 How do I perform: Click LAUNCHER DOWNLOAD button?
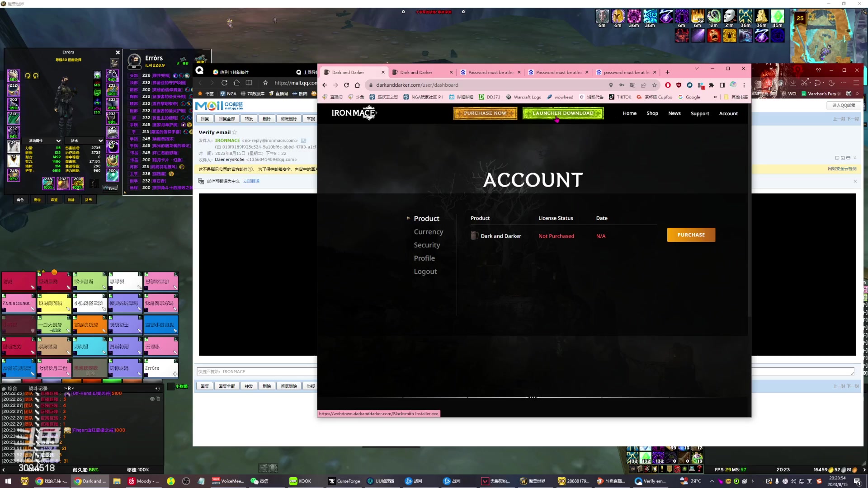563,113
